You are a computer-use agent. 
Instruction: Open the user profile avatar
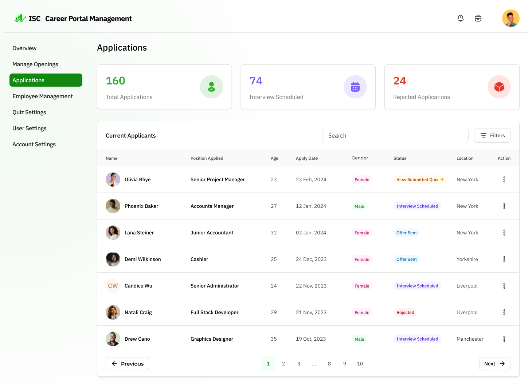click(x=511, y=18)
